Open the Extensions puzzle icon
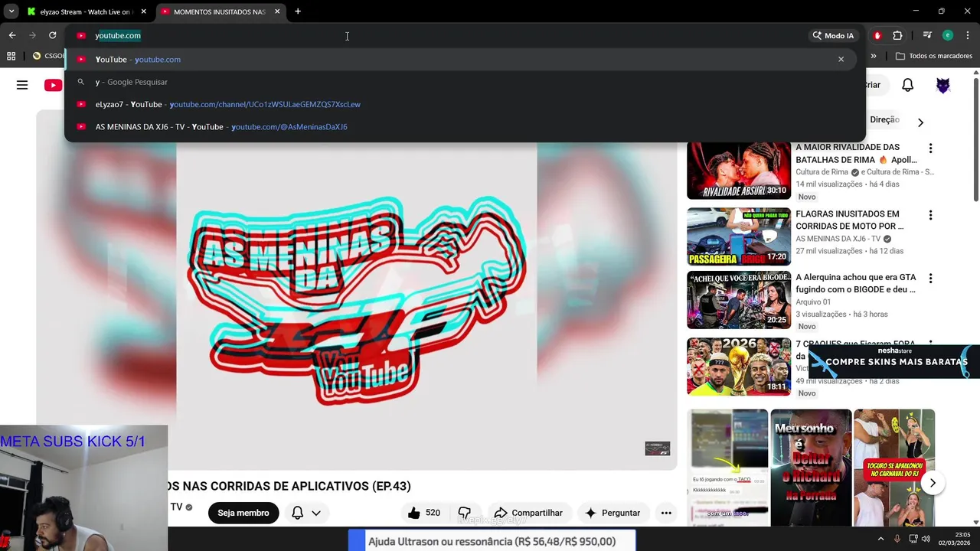This screenshot has height=551, width=980. (897, 35)
